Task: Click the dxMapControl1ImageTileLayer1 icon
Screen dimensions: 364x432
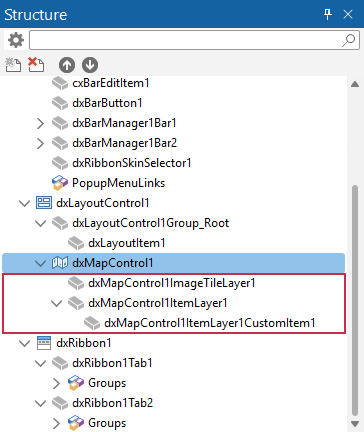Action: point(76,283)
